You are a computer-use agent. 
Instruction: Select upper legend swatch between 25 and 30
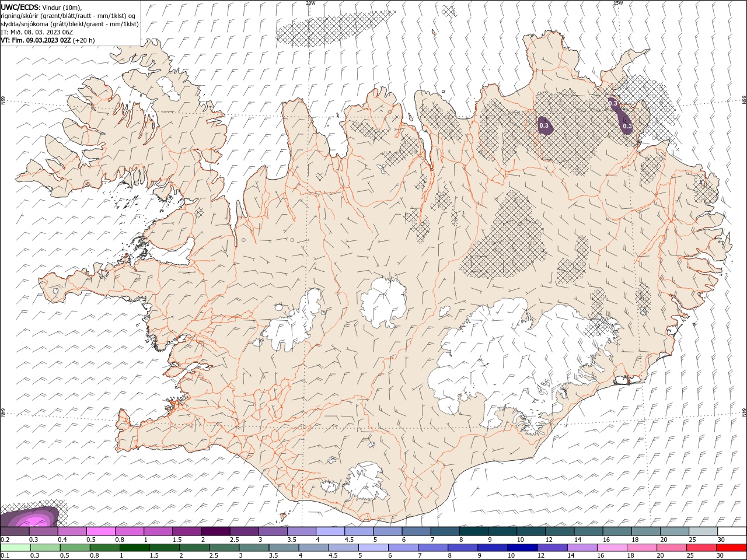click(703, 531)
